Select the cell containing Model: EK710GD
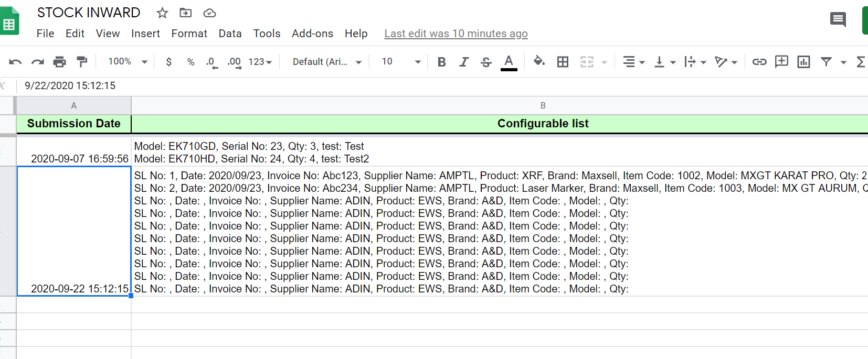 click(x=500, y=152)
